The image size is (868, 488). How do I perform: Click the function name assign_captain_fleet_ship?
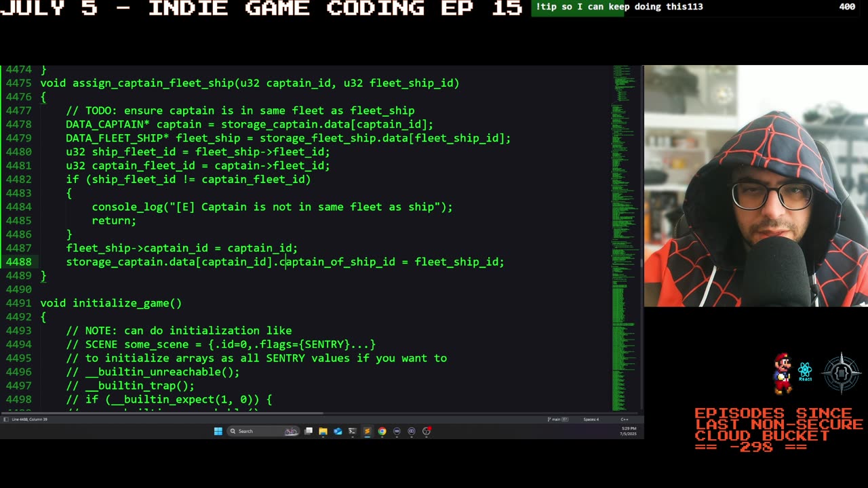coord(153,83)
